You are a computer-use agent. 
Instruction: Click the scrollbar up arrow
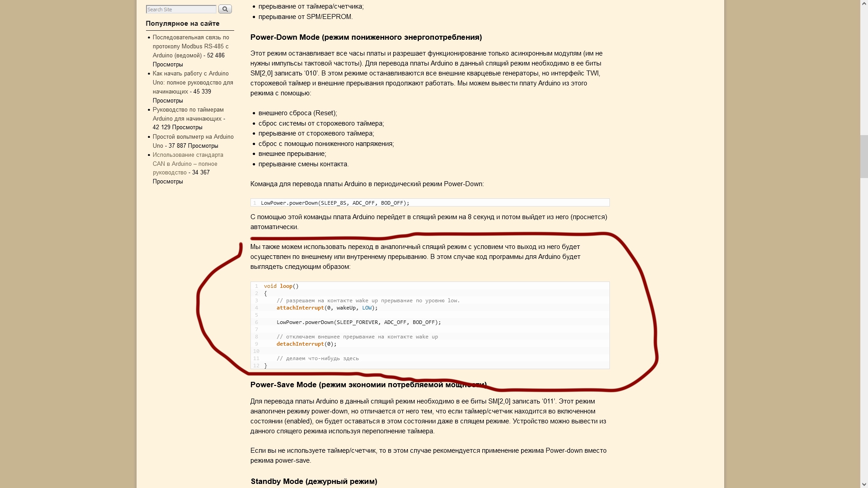point(864,4)
